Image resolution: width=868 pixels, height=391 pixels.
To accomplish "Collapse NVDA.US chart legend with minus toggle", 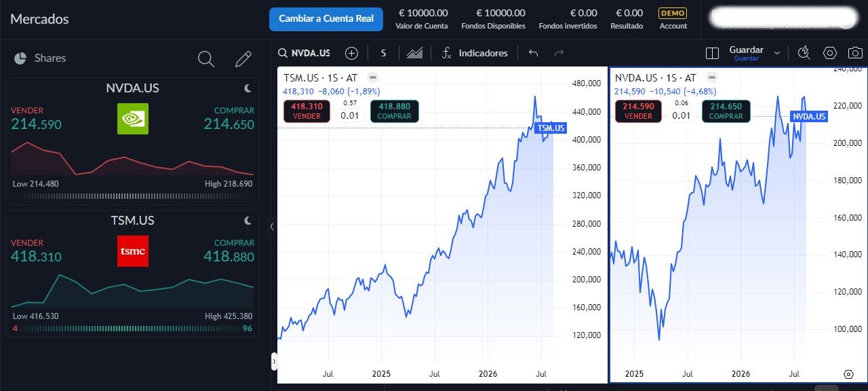I will coord(711,77).
